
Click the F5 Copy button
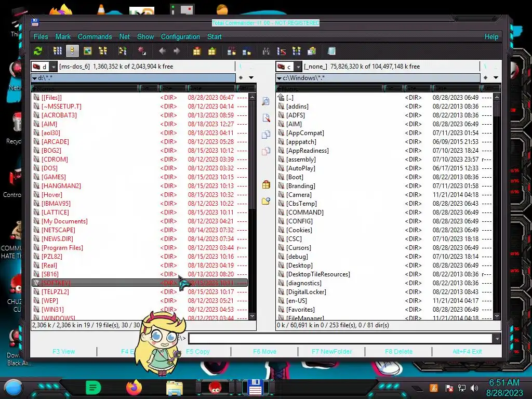point(198,352)
